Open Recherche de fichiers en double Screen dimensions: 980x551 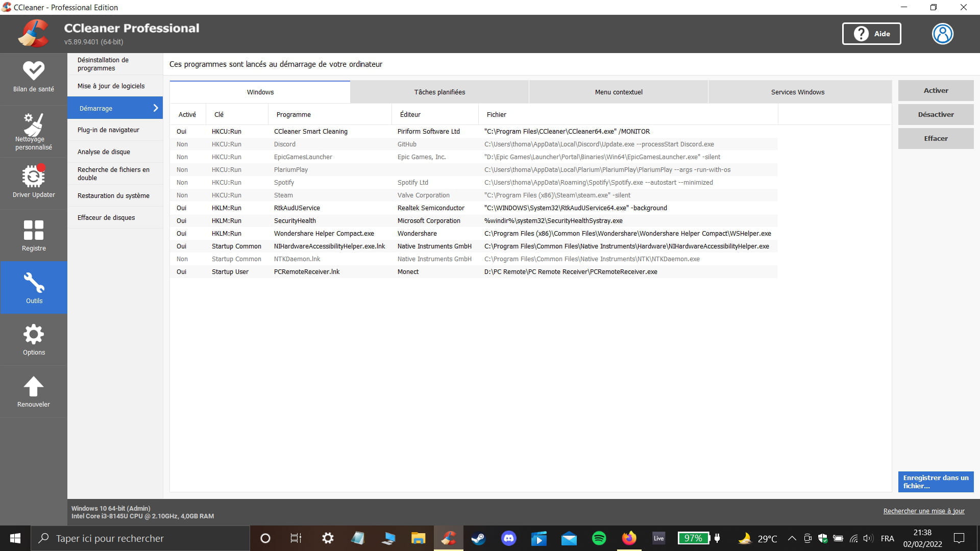[115, 173]
